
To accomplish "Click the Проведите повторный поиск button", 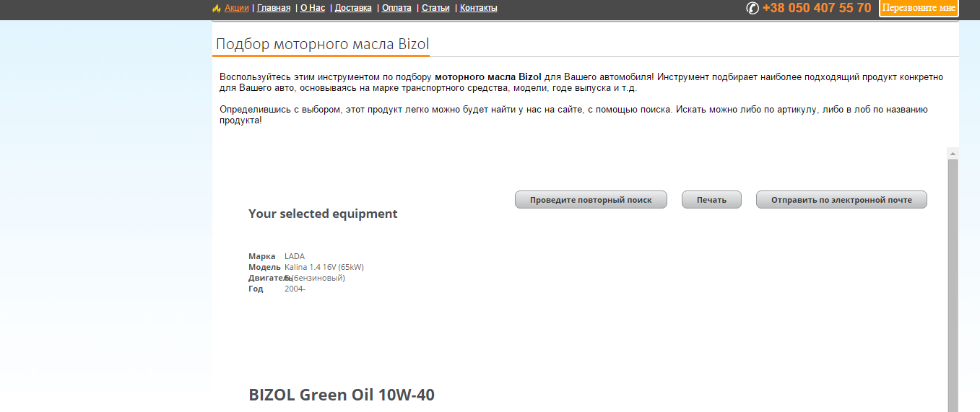I will point(590,200).
